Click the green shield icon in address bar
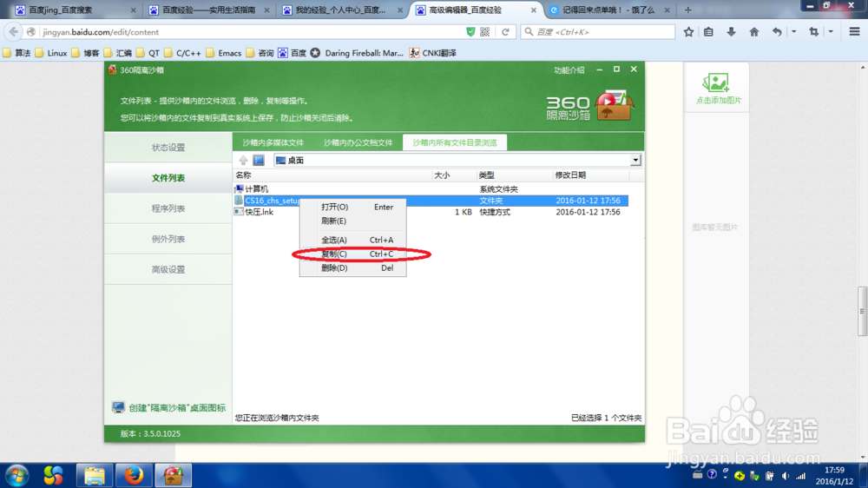This screenshot has width=868, height=488. [x=470, y=32]
